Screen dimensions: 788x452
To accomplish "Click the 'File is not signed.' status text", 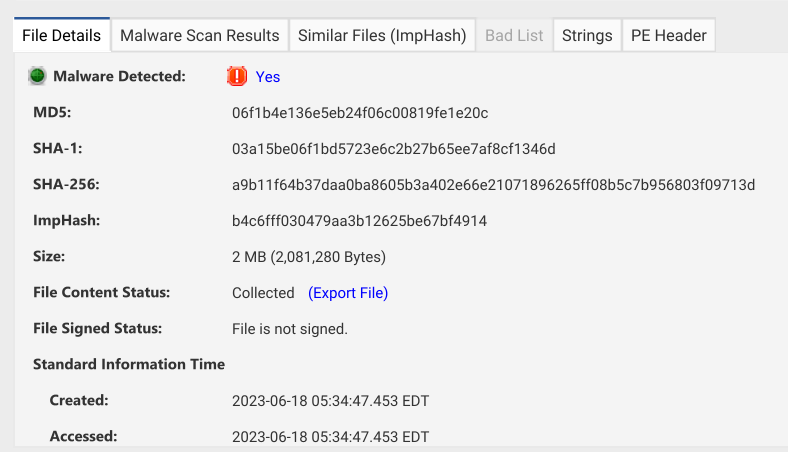I will click(x=289, y=329).
